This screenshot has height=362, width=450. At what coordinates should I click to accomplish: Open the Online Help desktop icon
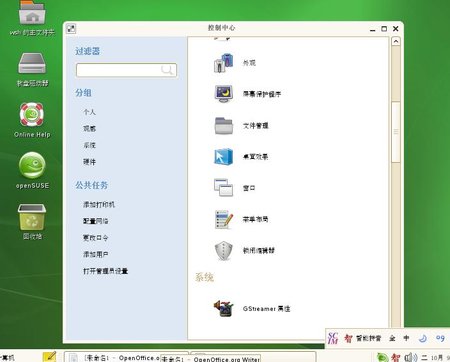pos(32,114)
